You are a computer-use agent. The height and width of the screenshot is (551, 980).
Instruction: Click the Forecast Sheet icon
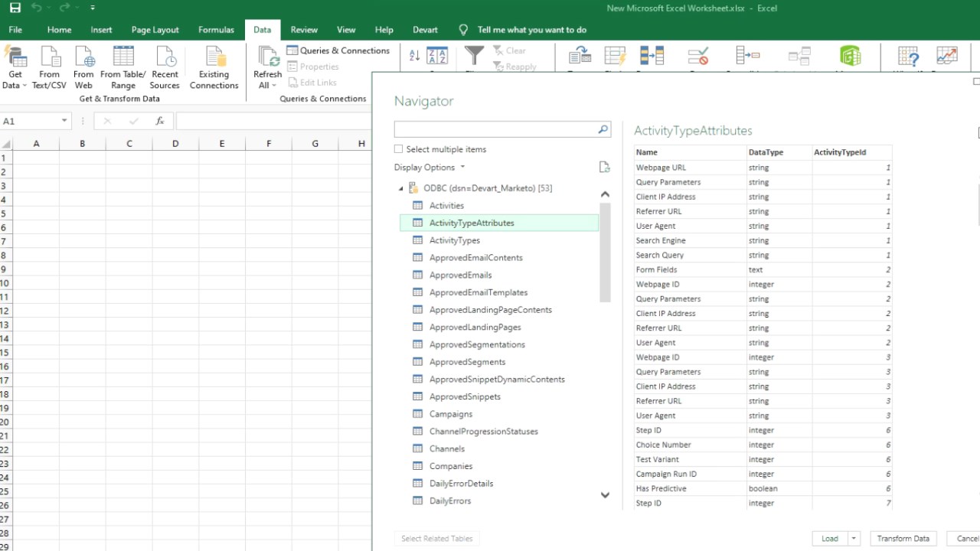(x=947, y=56)
